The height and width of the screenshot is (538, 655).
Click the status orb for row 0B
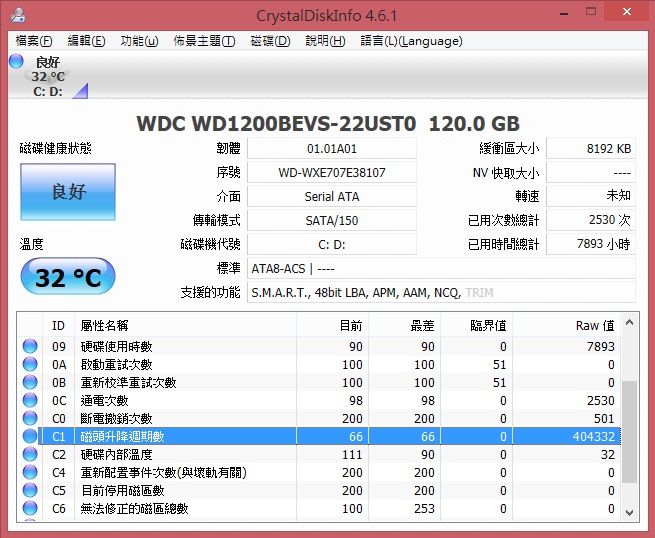(30, 382)
